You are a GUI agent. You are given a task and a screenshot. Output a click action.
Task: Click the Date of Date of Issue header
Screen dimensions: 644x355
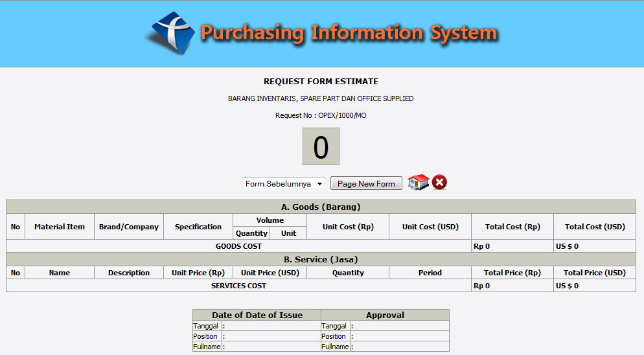click(x=257, y=315)
